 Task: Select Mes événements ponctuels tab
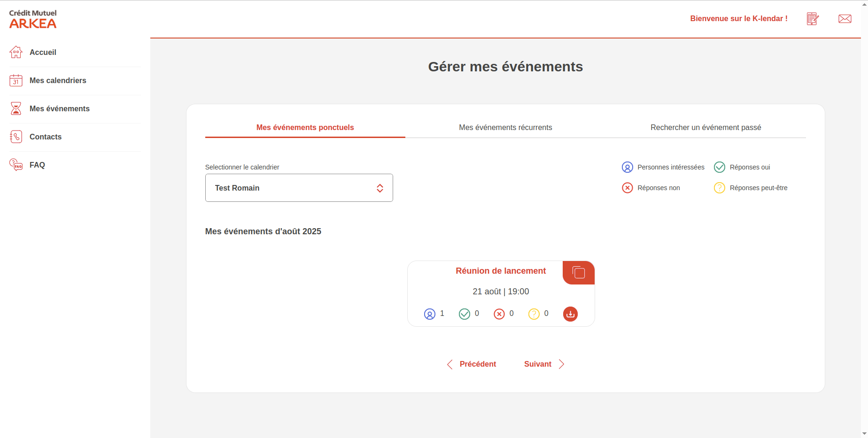pyautogui.click(x=305, y=128)
